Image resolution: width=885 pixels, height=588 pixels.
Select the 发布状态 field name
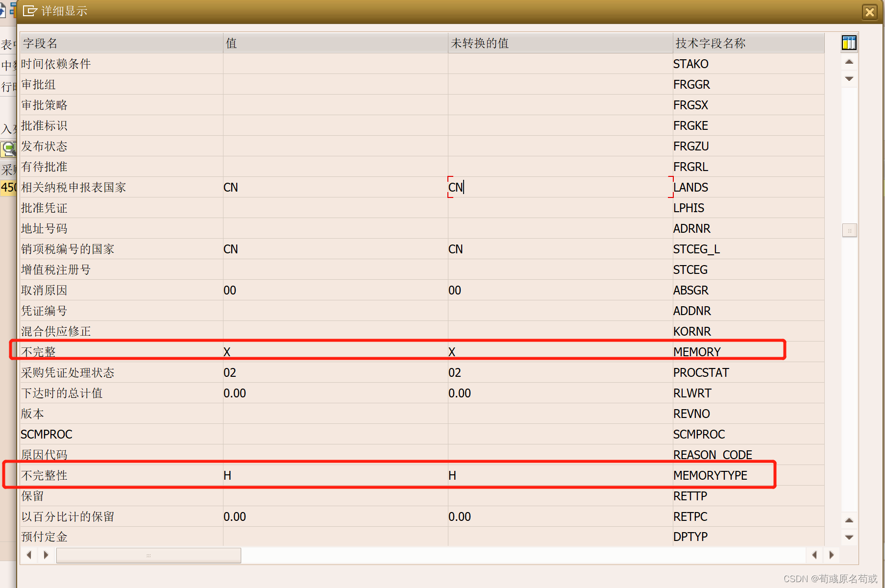pos(44,146)
